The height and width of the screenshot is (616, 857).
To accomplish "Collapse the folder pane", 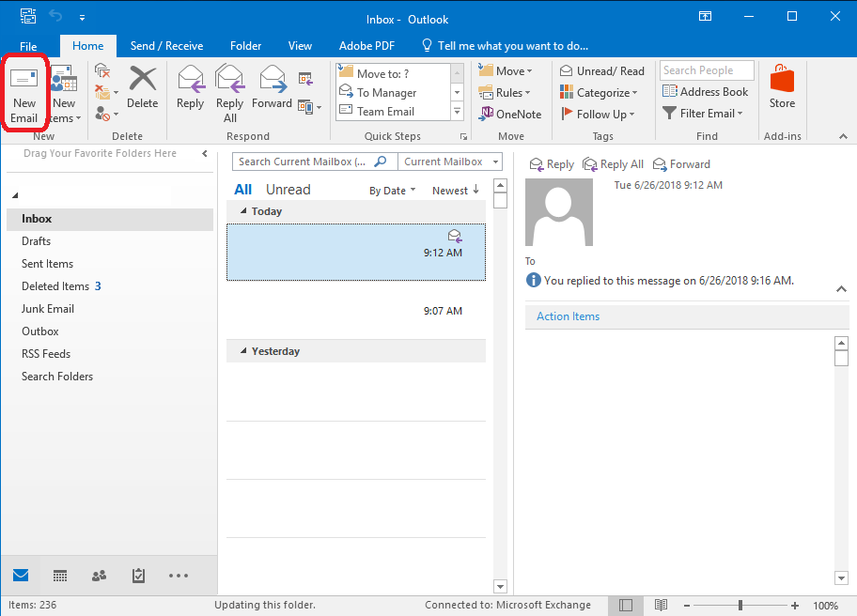I will click(x=205, y=153).
